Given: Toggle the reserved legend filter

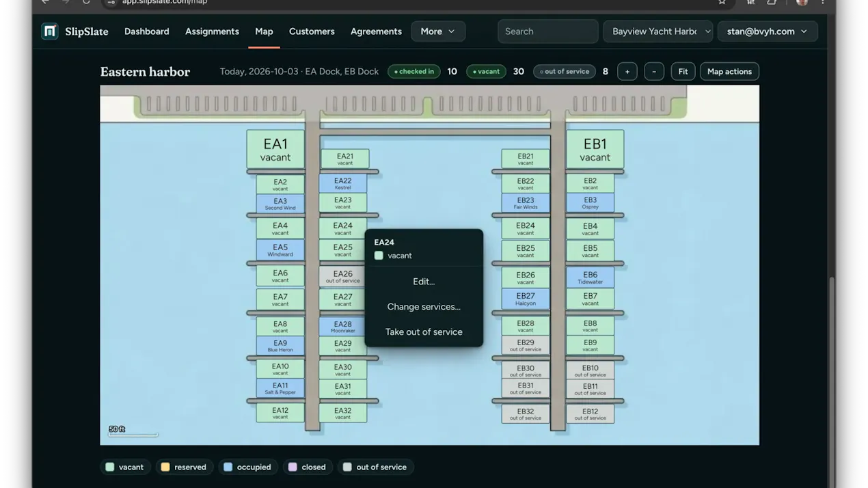Looking at the screenshot, I should 184,467.
